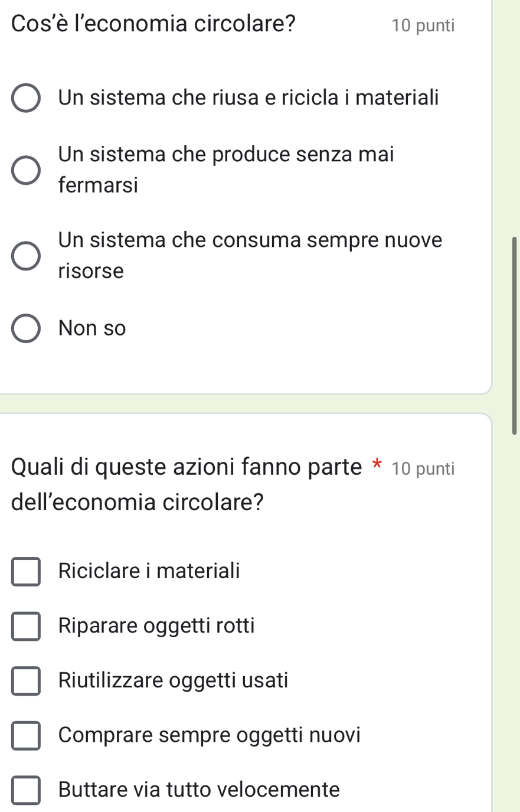
Task: Pick the radio button "Un sistema che consuma sempre nuove risorse"
Action: 26,256
